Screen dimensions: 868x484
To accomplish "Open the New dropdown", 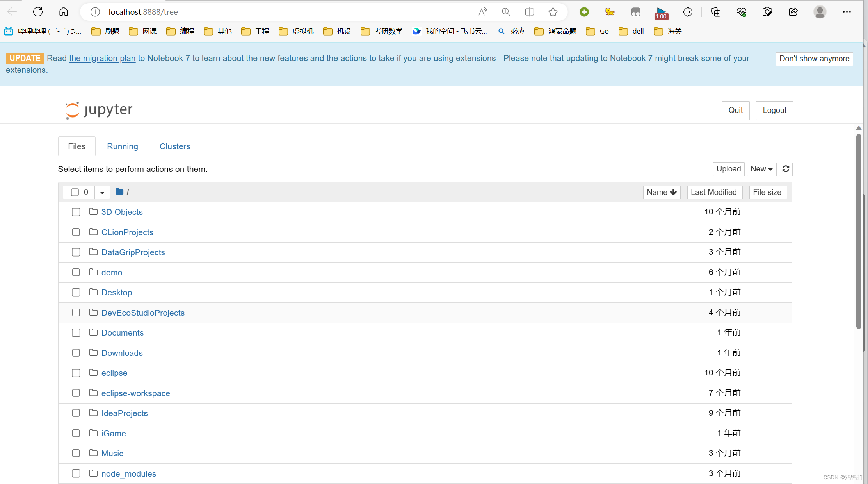I will tap(761, 169).
